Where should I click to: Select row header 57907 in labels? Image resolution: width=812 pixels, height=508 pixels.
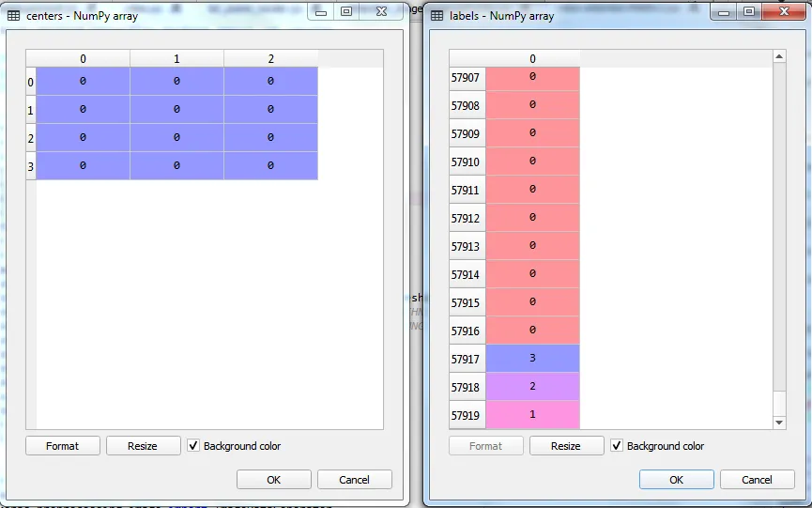pyautogui.click(x=467, y=78)
